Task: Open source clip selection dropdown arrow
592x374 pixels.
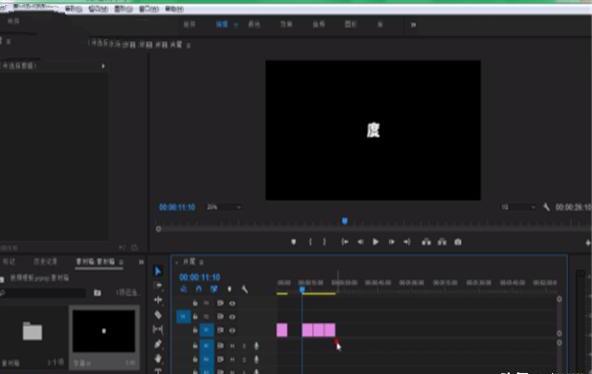Action: (103, 66)
